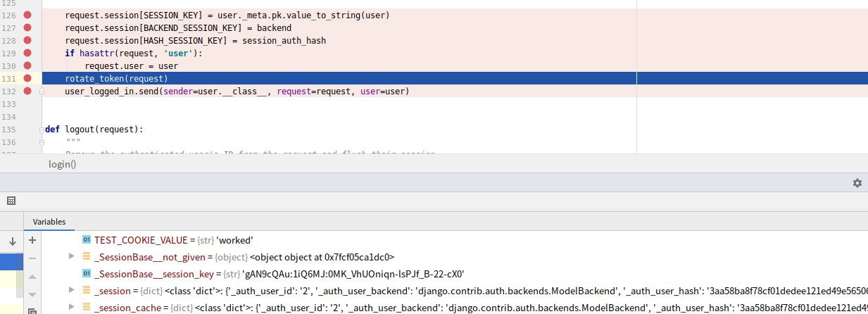868x314 pixels.
Task: Switch to the Variables tab
Action: 49,222
